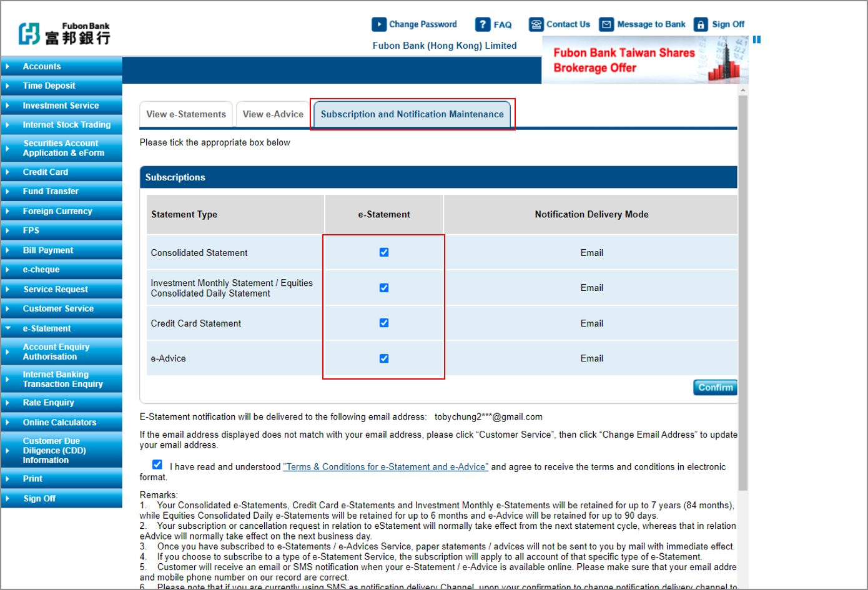Click the Contact Us link text

click(x=568, y=24)
